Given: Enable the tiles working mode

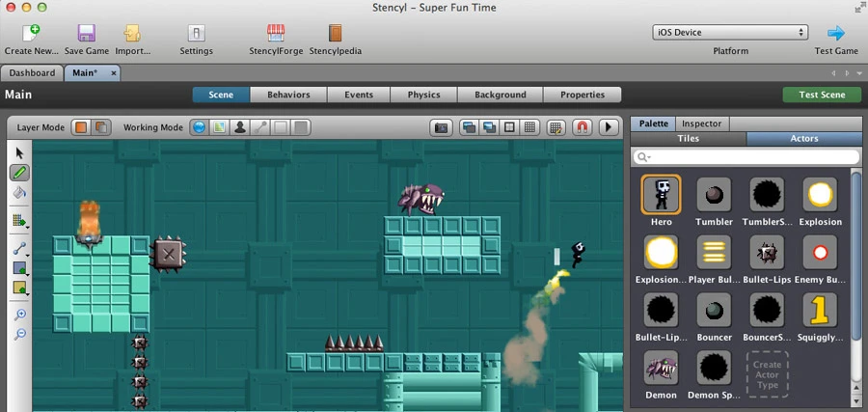Looking at the screenshot, I should point(220,127).
